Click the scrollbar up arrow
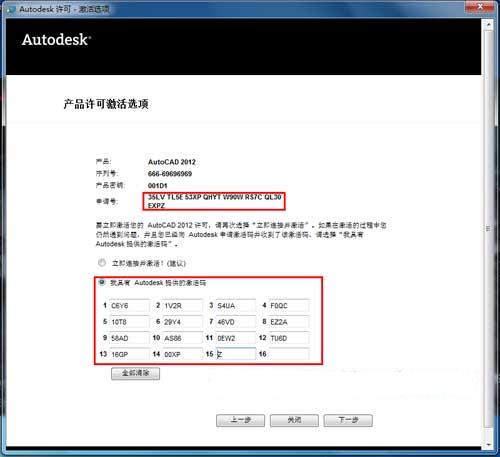 [489, 25]
